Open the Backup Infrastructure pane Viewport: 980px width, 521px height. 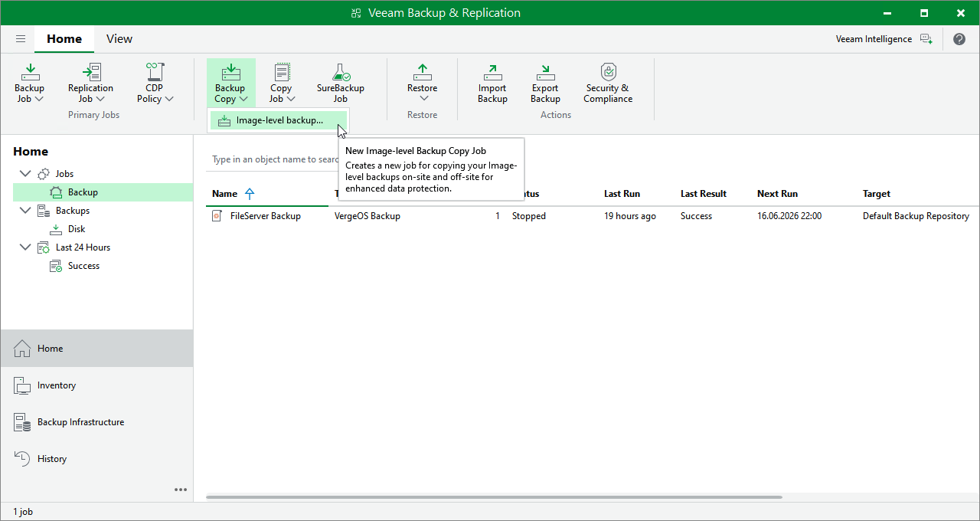tap(96, 422)
